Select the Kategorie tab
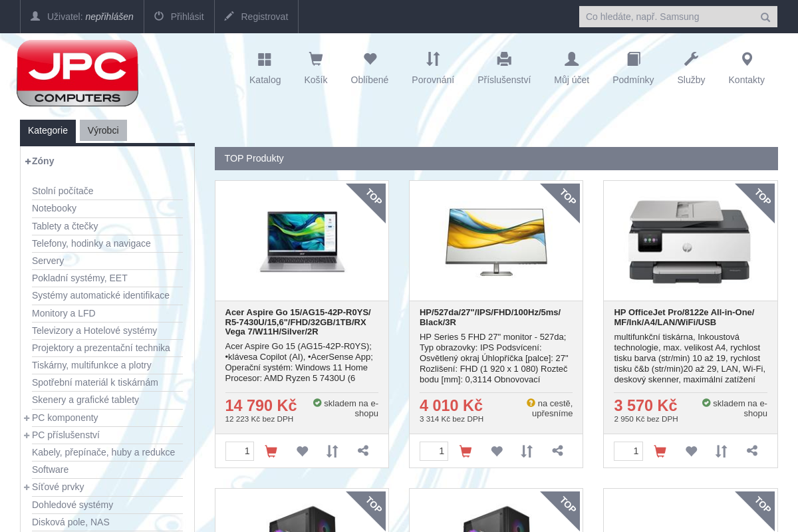The image size is (798, 532). [48, 131]
